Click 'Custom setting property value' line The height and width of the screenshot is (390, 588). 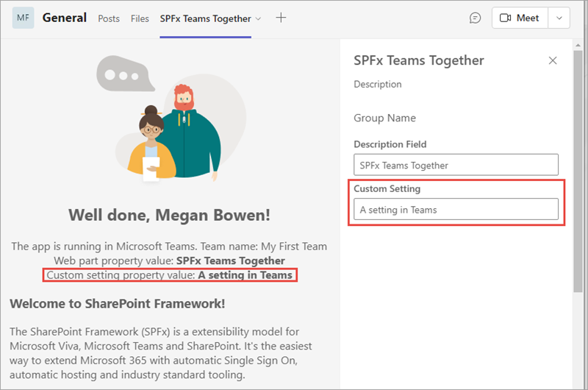(170, 275)
